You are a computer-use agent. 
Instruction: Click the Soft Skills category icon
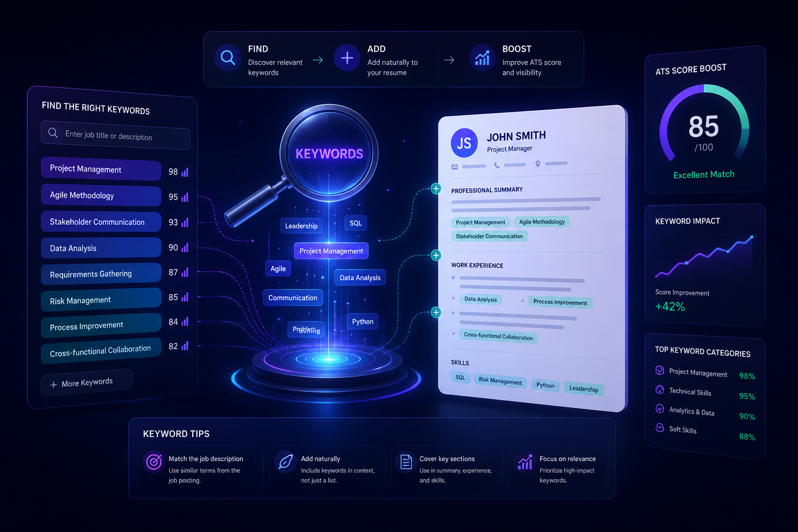(660, 428)
